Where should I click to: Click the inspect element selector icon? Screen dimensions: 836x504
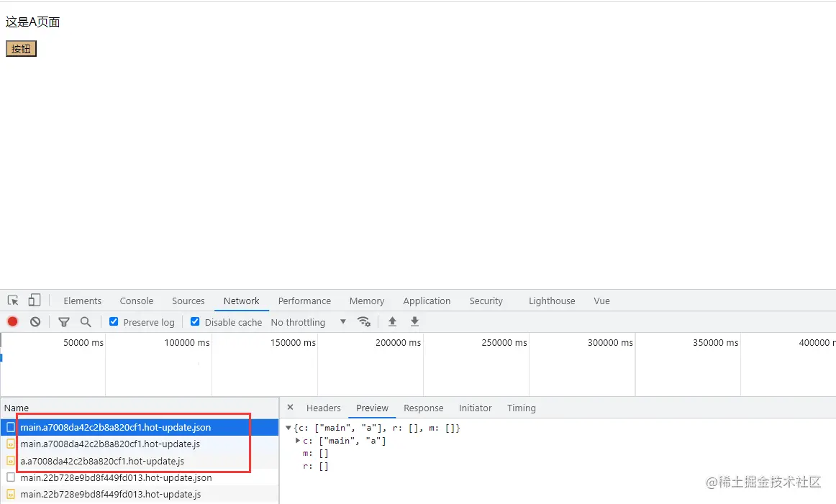tap(13, 301)
